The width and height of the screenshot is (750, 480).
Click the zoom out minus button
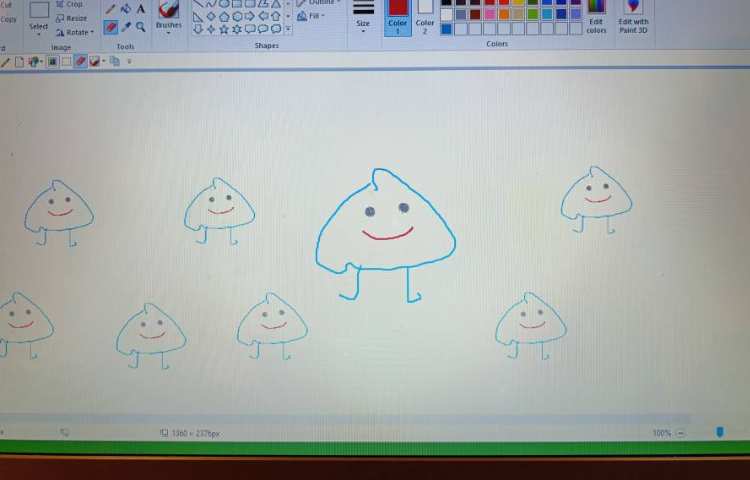click(x=681, y=433)
